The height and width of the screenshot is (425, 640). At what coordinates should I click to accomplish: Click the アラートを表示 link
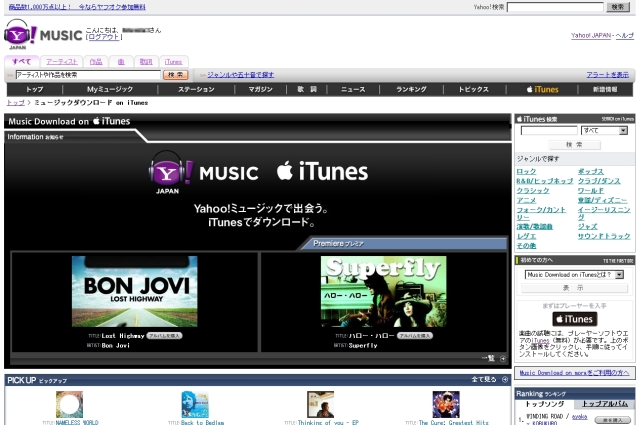tap(608, 75)
